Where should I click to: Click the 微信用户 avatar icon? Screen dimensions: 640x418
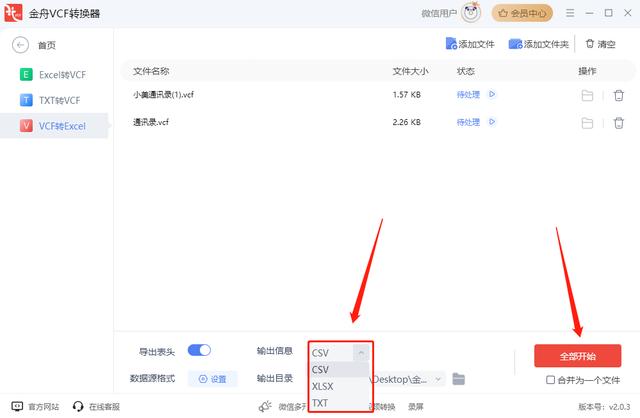point(471,13)
